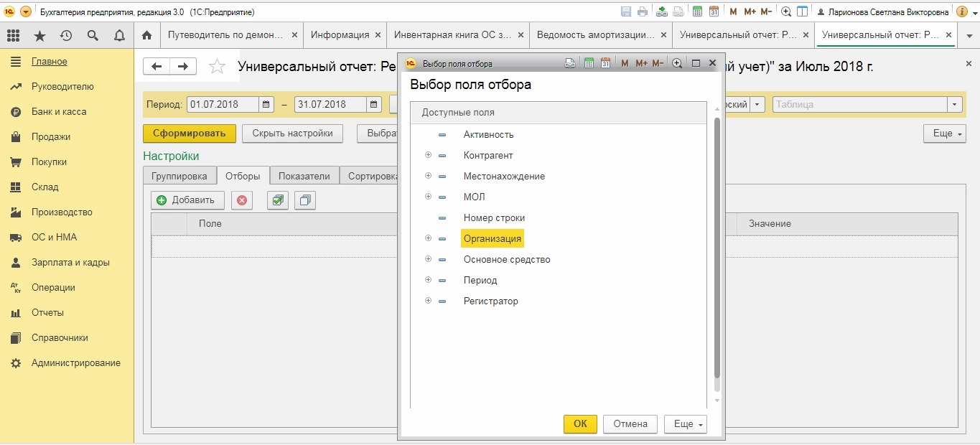Open the history clock icon

coord(66,35)
